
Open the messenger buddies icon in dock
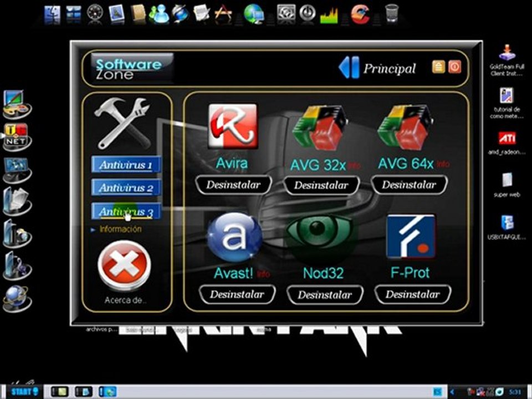pyautogui.click(x=160, y=14)
